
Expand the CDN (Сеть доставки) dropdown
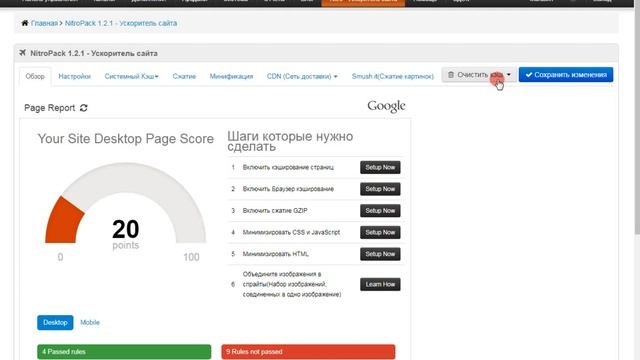302,76
